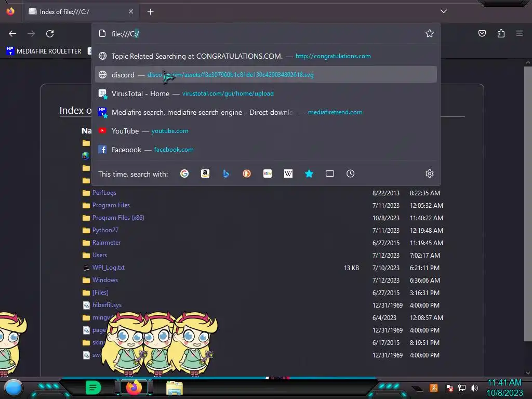Select the 11:40:22 AM timestamp

point(426,218)
